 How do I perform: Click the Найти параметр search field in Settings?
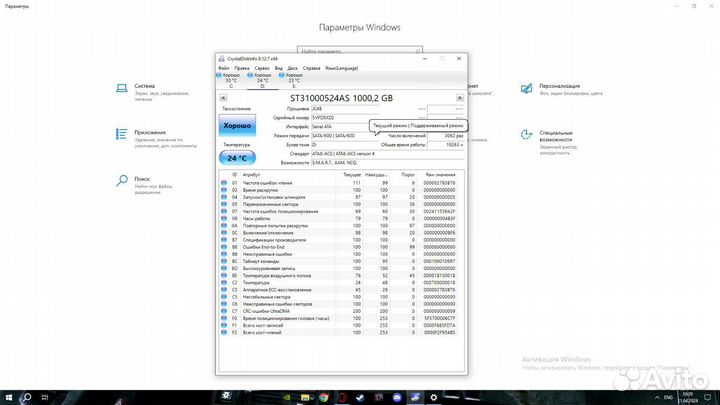point(360,51)
